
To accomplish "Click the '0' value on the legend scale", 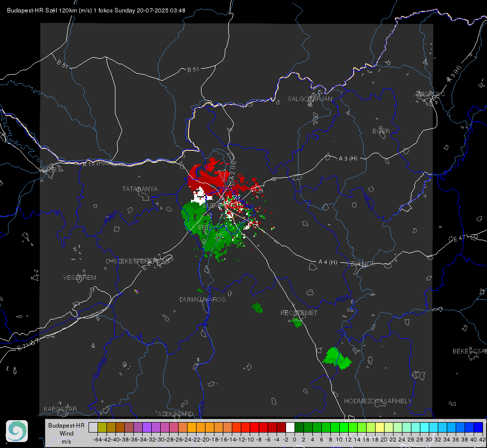I will coord(294,440).
